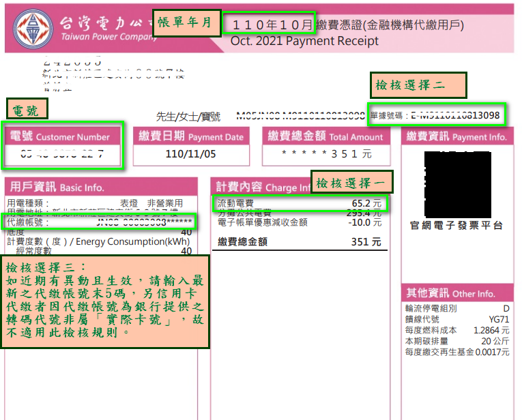Click the 先生/女士/寶號 label
Image resolution: width=522 pixels, height=420 pixels.
(x=188, y=117)
